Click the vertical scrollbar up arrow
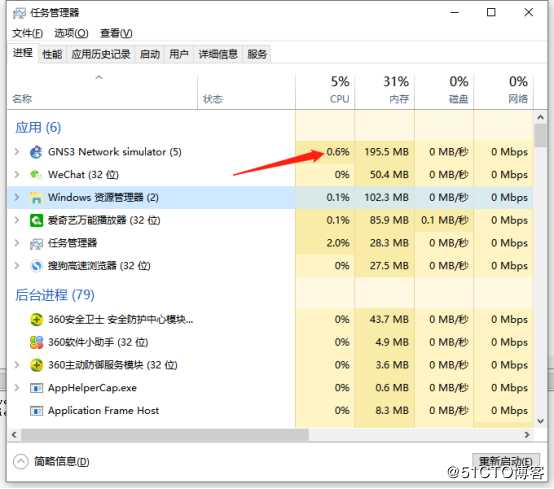 540,117
